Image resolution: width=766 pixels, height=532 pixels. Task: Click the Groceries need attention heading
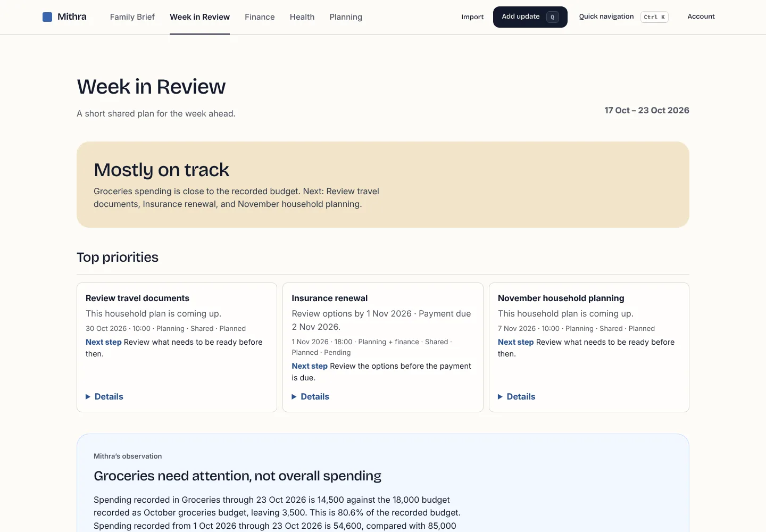(x=237, y=476)
